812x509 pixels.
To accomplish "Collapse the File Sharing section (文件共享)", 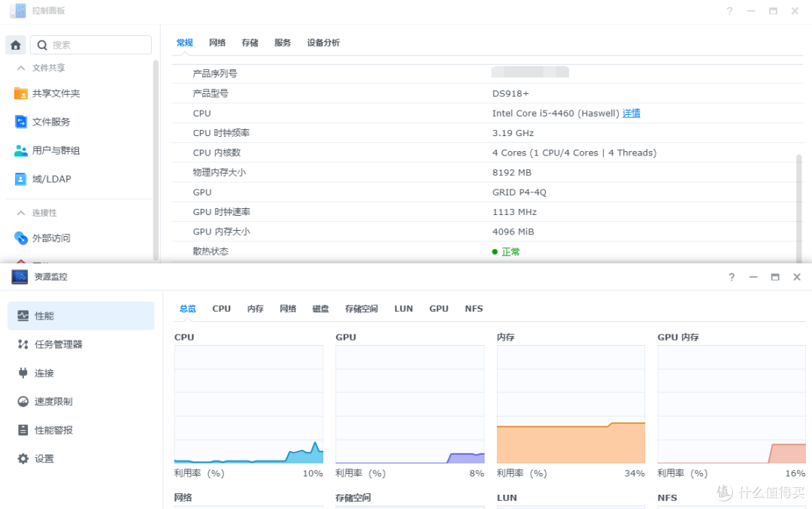I will [21, 68].
